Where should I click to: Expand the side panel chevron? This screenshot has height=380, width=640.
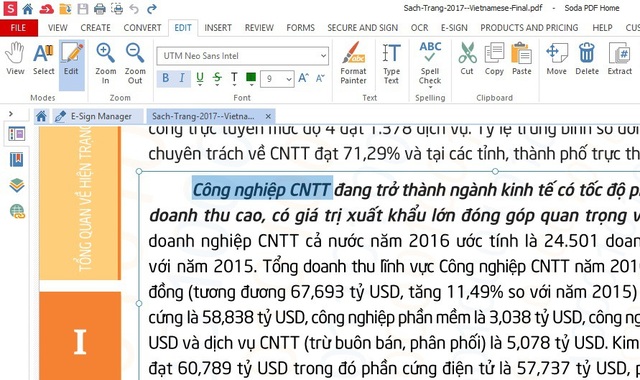11,114
